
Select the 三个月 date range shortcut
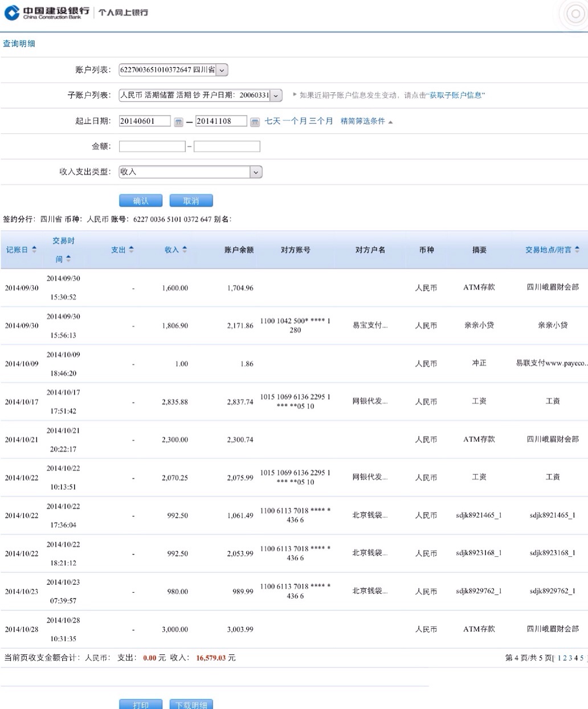coord(321,121)
